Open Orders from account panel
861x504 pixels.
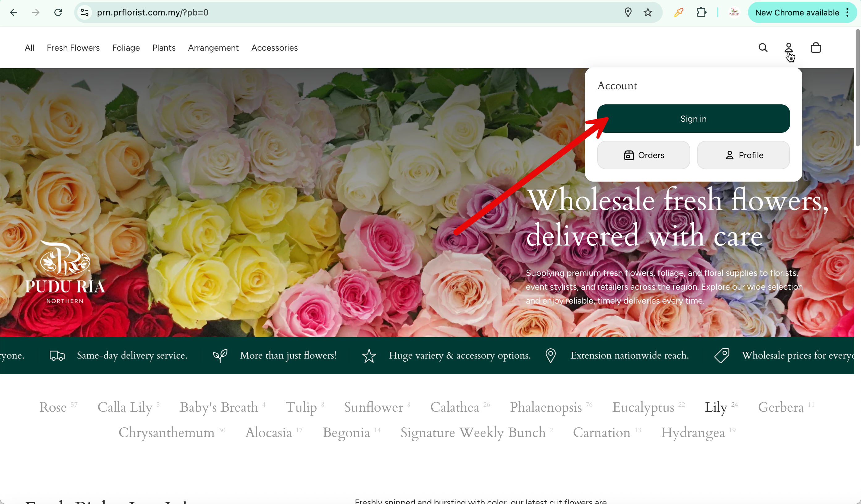tap(644, 155)
